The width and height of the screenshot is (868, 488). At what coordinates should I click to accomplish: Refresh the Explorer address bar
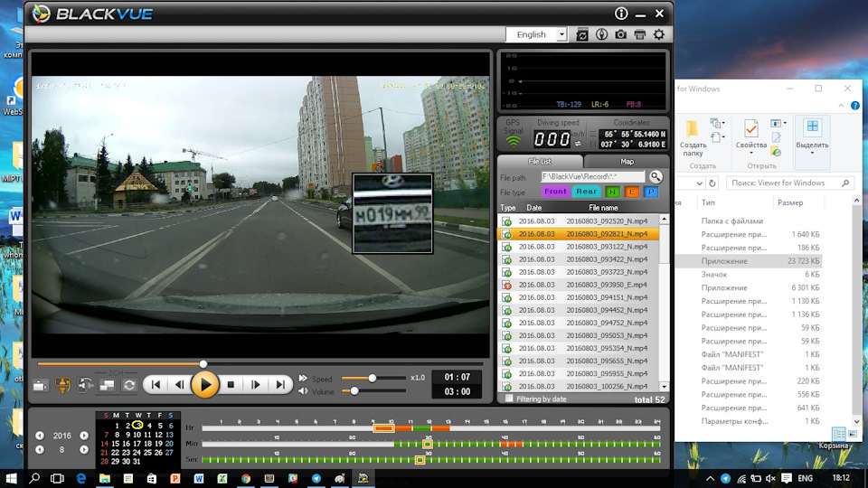[x=712, y=183]
